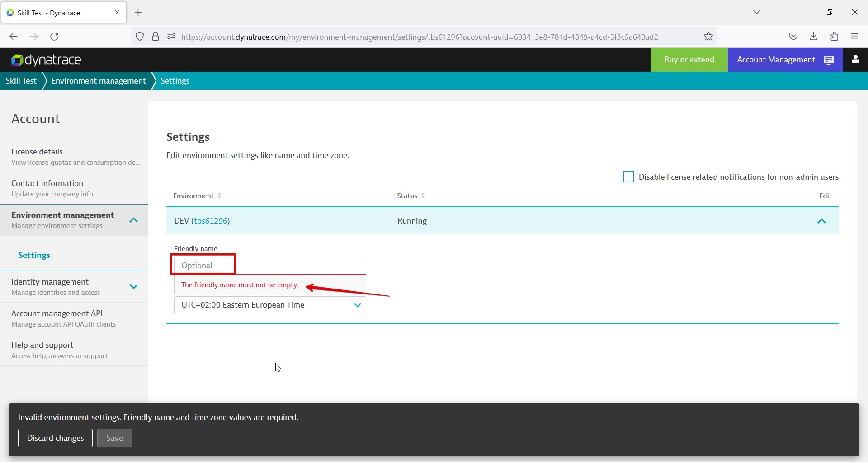Screen dimensions: 868x462
Task: Open the Firefox downloads icon
Action: pos(814,37)
